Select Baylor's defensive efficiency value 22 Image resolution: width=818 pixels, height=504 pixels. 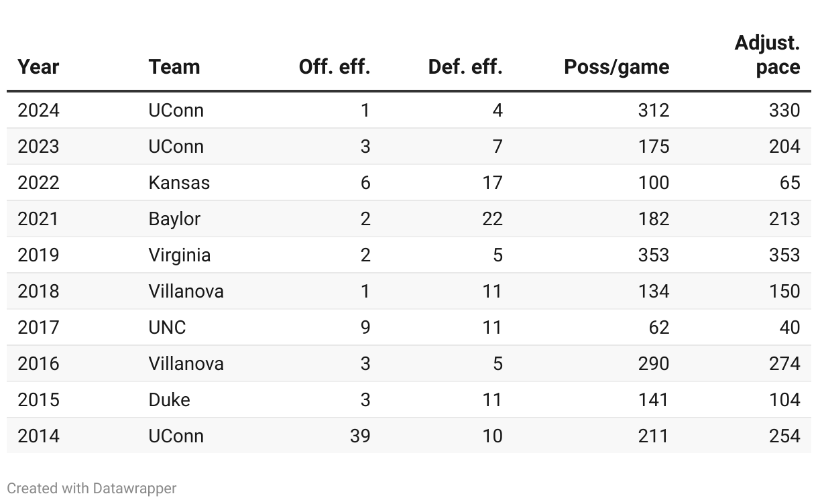[x=491, y=218]
